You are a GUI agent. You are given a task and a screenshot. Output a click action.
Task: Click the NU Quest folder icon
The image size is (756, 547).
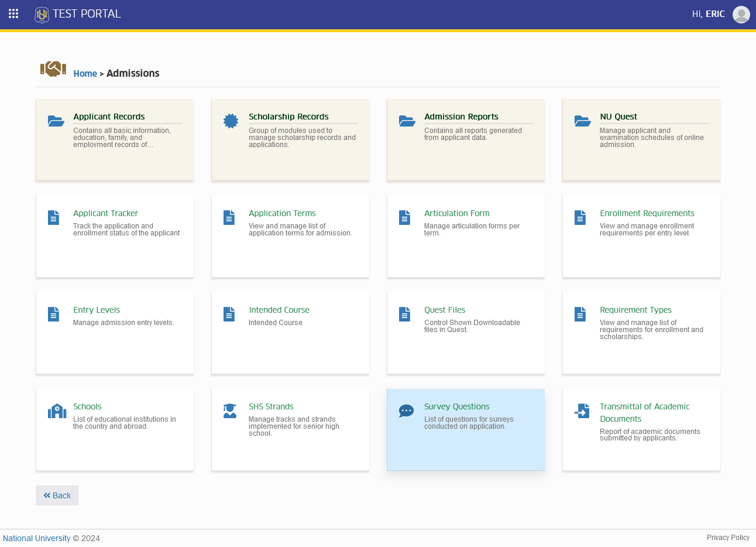coord(583,121)
